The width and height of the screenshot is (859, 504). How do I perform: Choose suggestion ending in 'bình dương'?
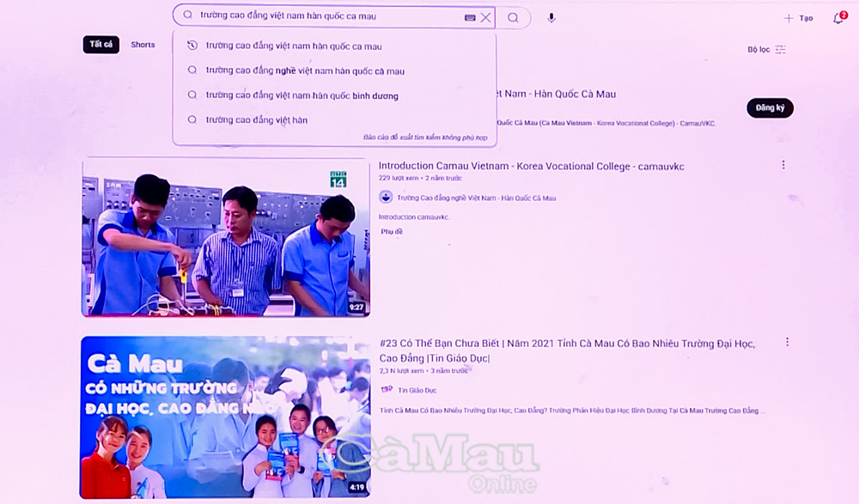pos(335,95)
